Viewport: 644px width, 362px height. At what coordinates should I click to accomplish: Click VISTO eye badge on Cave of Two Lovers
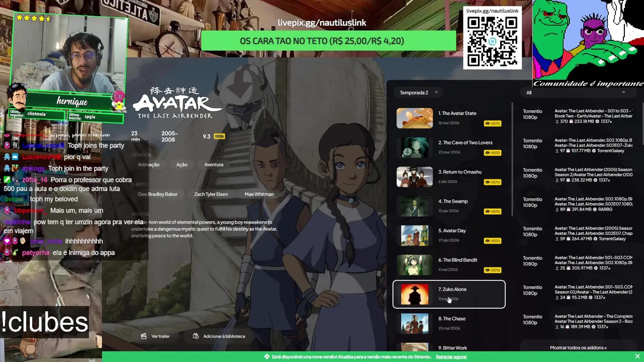pos(493,153)
